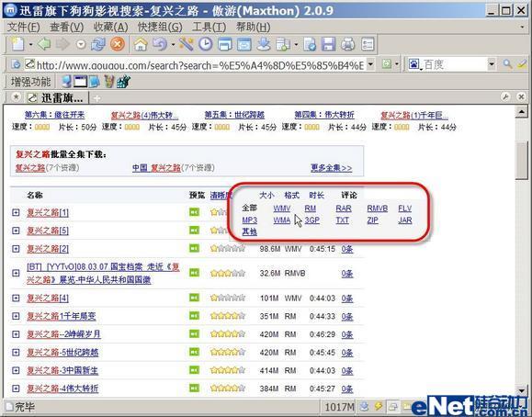The image size is (532, 417).
Task: Open the 查看(V) menu
Action: 67,27
